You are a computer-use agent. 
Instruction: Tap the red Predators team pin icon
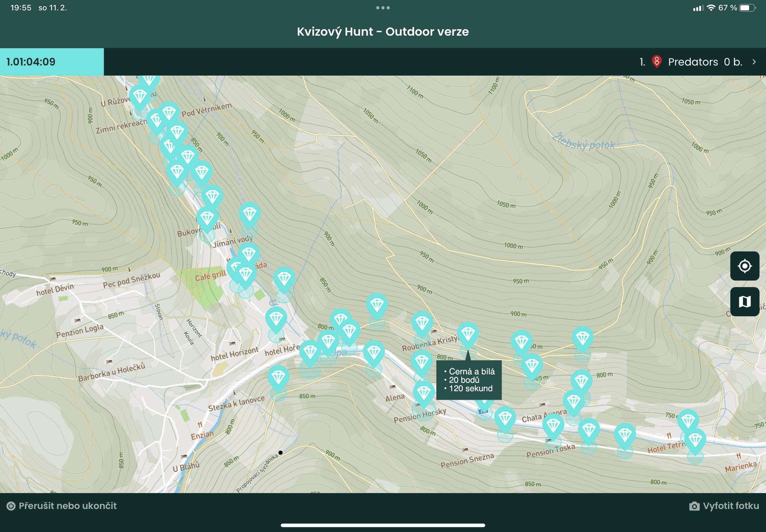coord(657,61)
